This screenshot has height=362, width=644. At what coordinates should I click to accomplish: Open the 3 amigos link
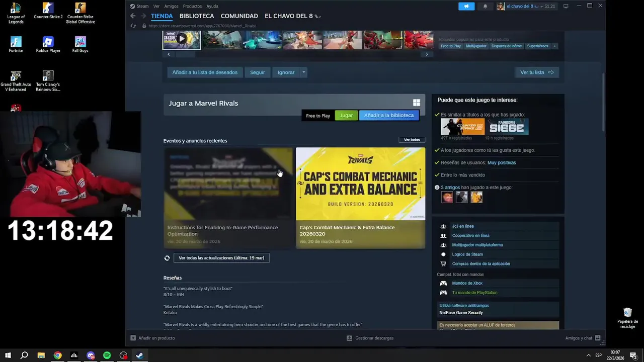[450, 187]
